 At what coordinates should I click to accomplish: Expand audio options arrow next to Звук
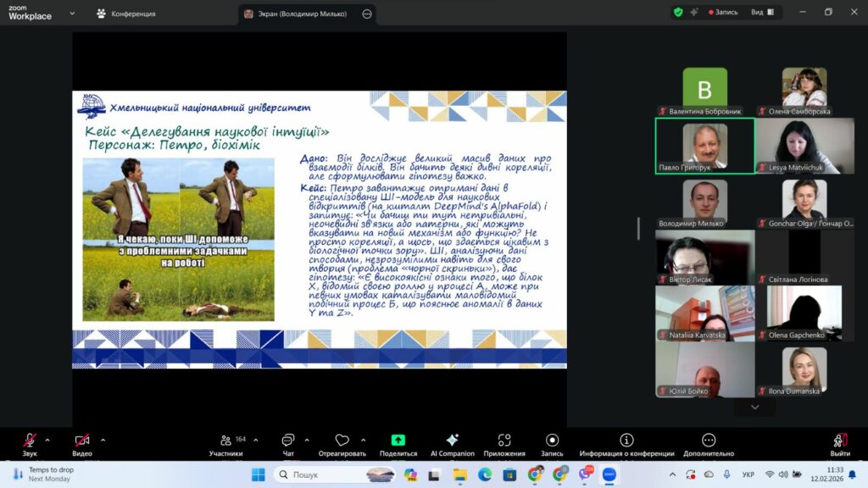pos(47,440)
